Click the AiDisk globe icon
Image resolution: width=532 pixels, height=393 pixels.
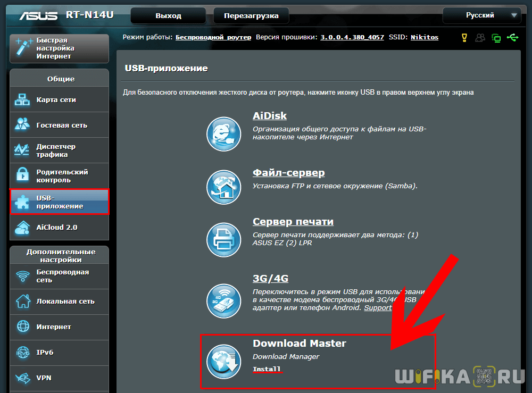pyautogui.click(x=223, y=134)
